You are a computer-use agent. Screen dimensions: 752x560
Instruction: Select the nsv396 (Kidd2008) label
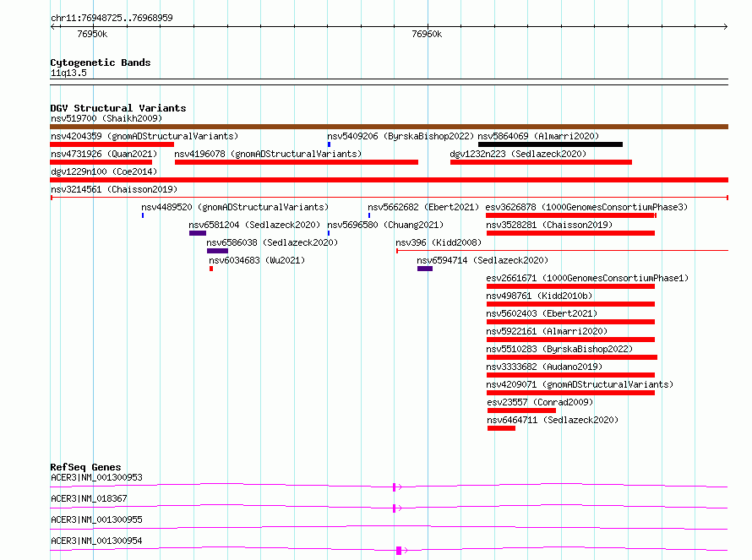pos(439,242)
